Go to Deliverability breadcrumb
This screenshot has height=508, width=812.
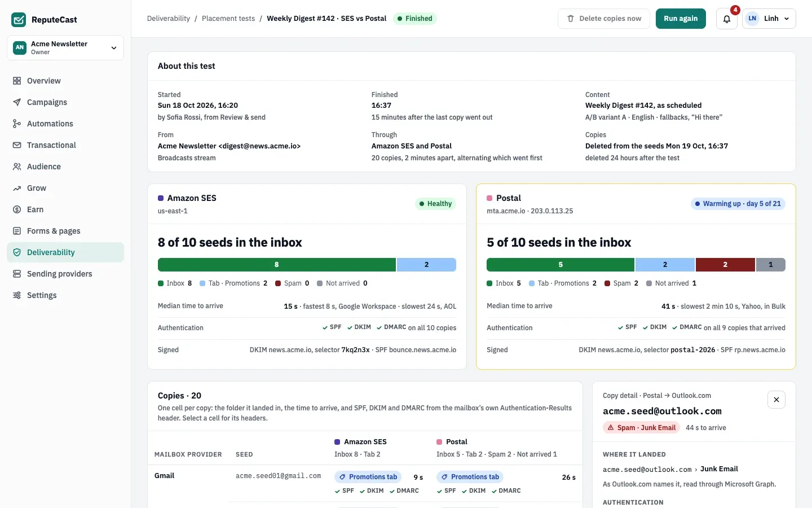pyautogui.click(x=169, y=19)
